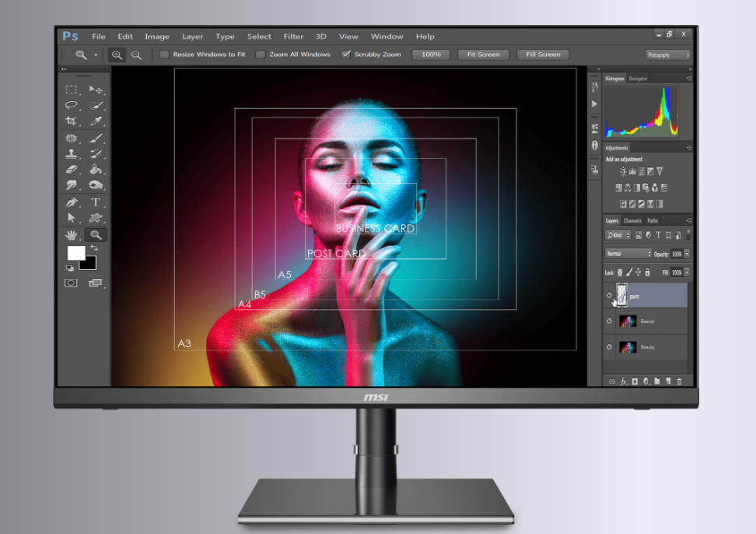Select the Lasso tool

pos(72,106)
